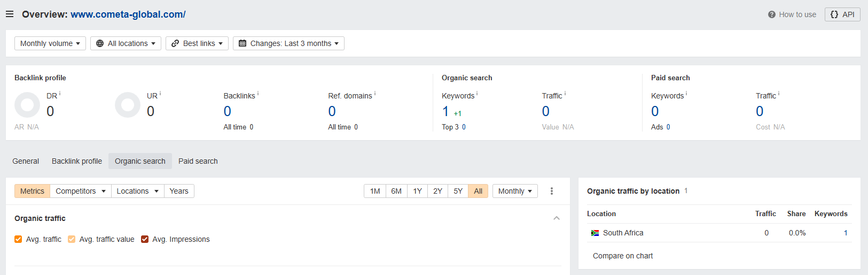Click the Traffic column header
868x275 pixels.
765,213
